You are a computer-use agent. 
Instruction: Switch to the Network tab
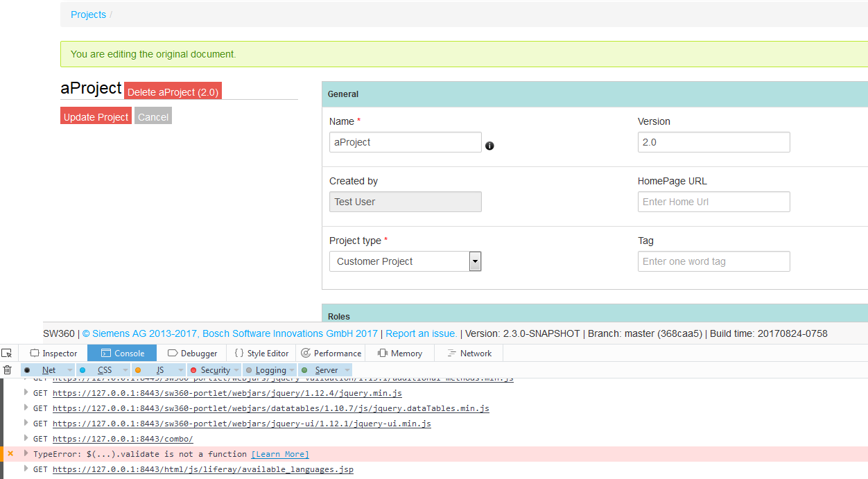coord(469,353)
